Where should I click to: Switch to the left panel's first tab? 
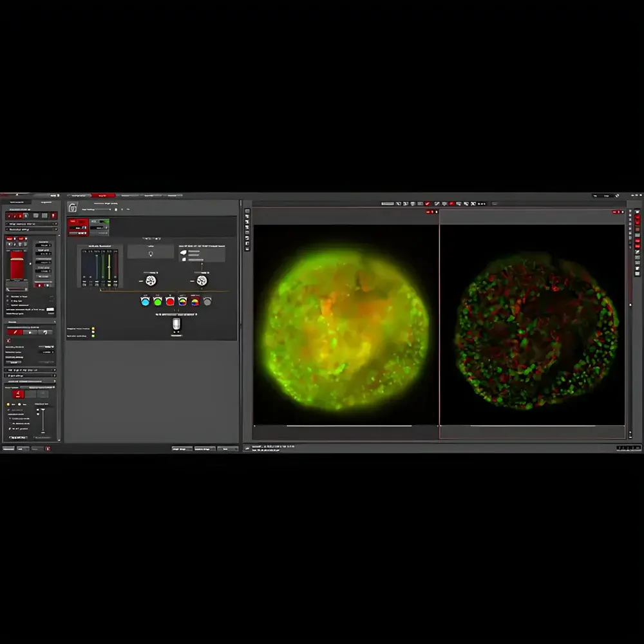coord(17,202)
